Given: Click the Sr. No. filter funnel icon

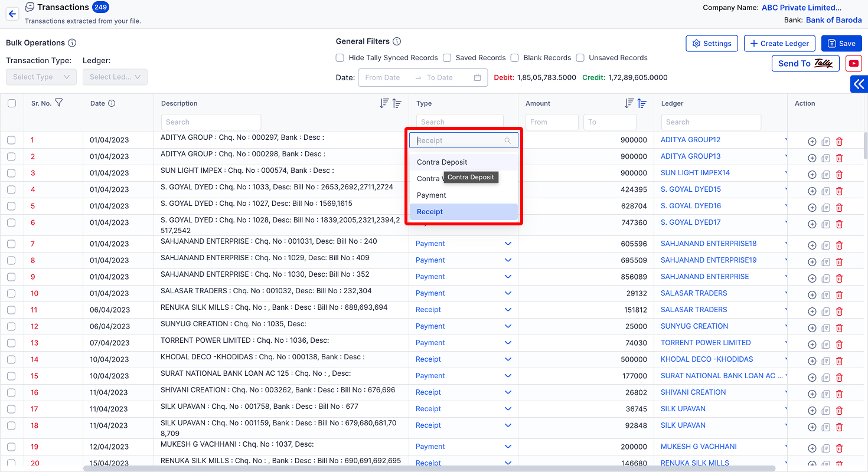Looking at the screenshot, I should pos(58,103).
